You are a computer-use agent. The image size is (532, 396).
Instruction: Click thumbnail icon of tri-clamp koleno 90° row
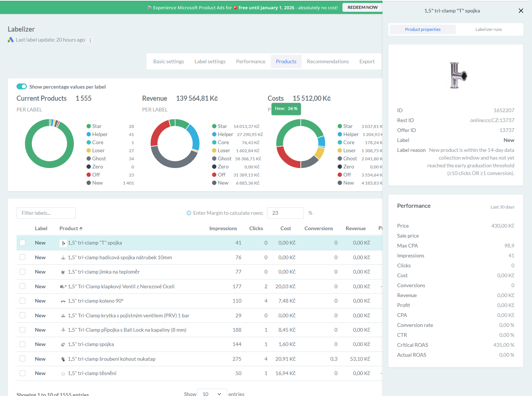pos(63,301)
